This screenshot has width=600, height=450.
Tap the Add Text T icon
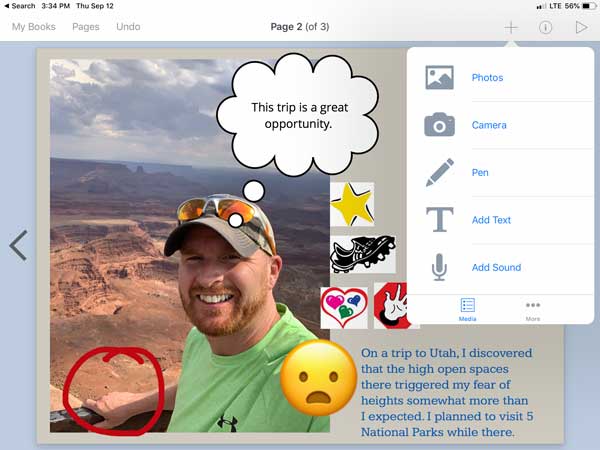(x=439, y=220)
